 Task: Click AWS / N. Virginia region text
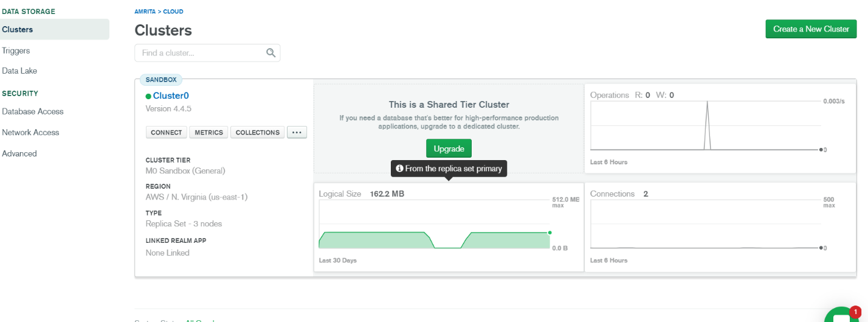[x=196, y=197]
